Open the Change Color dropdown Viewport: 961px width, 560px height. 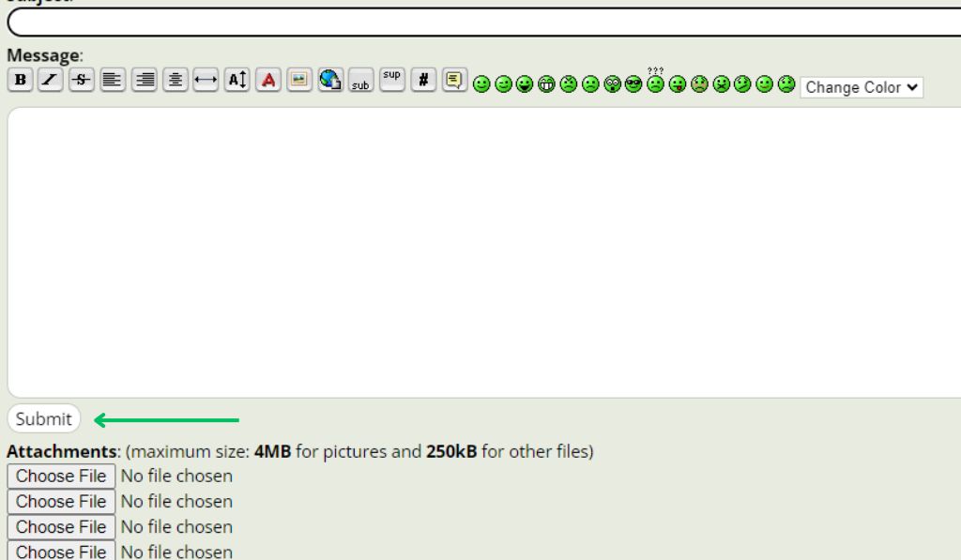[862, 87]
